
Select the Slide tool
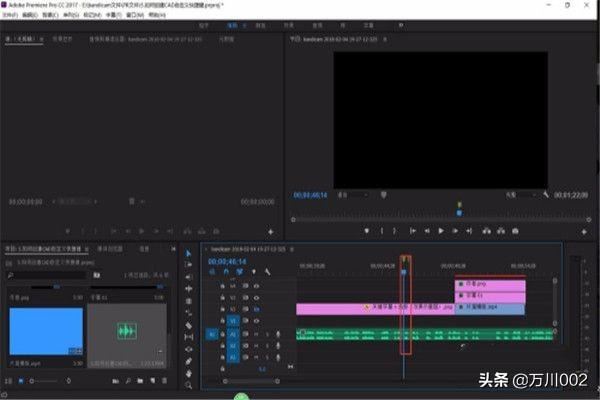(189, 349)
